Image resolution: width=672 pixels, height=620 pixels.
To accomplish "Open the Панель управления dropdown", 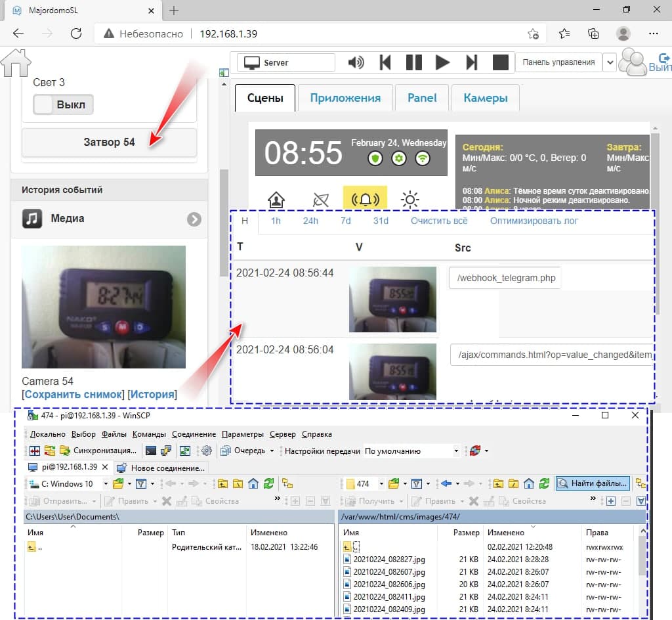I will 610,62.
